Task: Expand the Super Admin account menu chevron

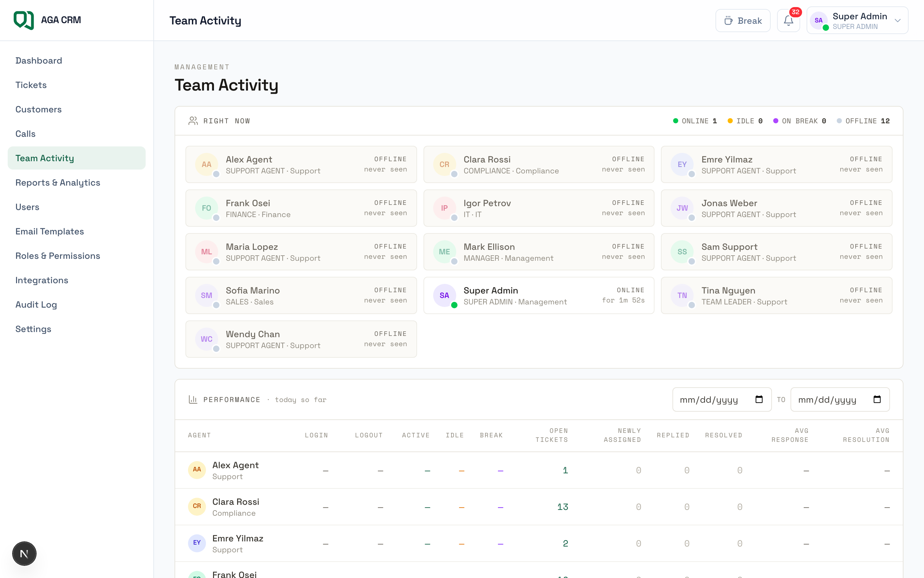Action: [x=898, y=21]
